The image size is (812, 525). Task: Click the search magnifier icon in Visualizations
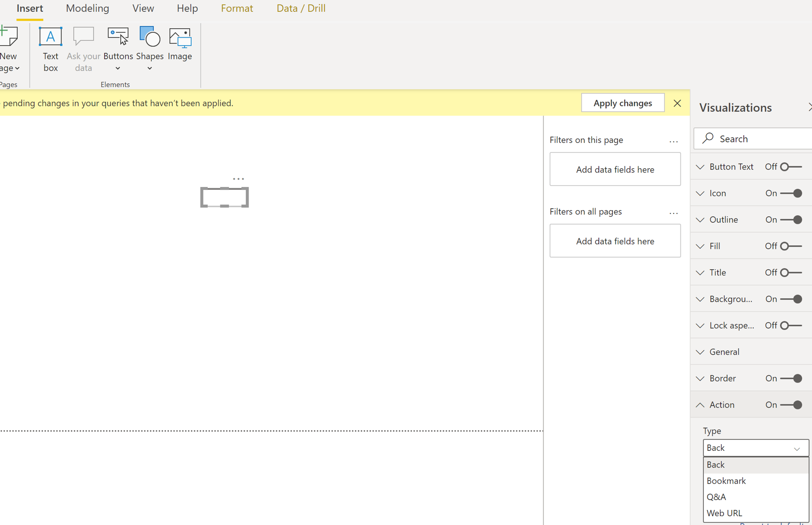pyautogui.click(x=708, y=138)
